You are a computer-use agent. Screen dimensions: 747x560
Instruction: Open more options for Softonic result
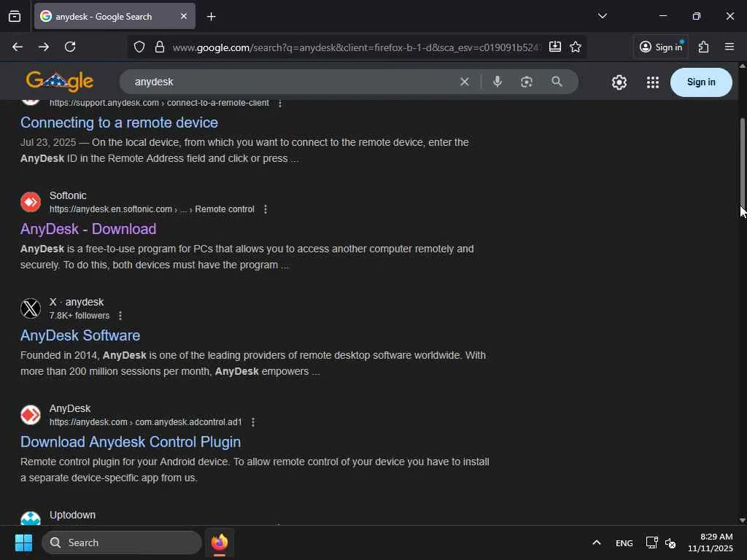click(266, 209)
